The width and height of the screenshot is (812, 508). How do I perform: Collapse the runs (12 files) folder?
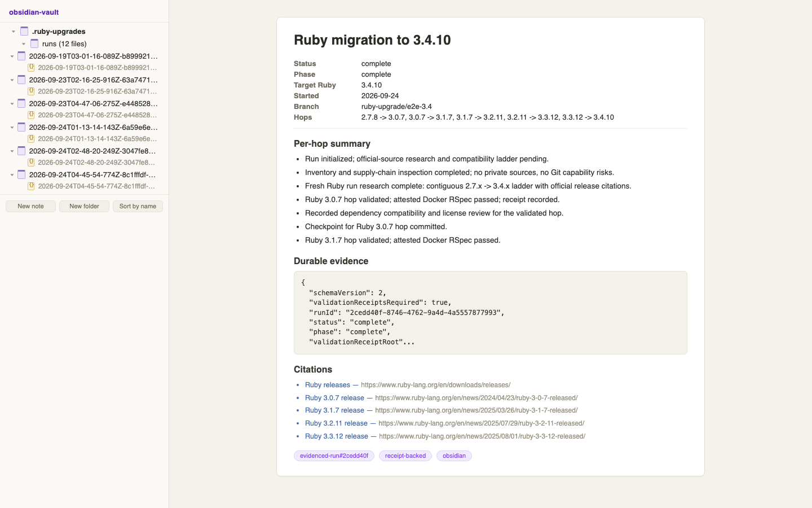tap(24, 44)
